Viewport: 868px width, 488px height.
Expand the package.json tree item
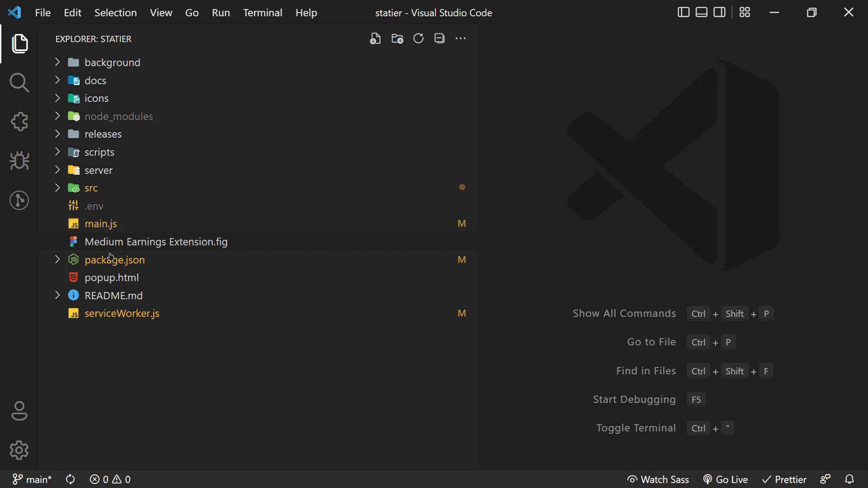[x=57, y=259]
